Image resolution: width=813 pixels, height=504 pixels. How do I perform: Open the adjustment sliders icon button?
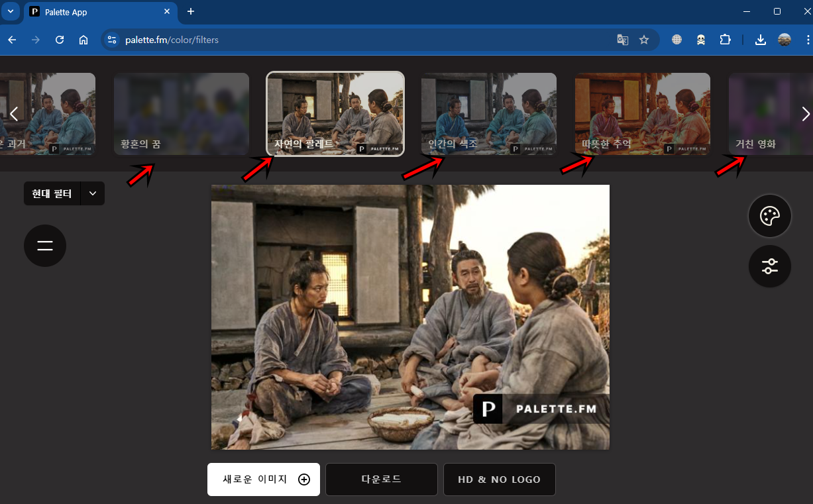tap(770, 266)
